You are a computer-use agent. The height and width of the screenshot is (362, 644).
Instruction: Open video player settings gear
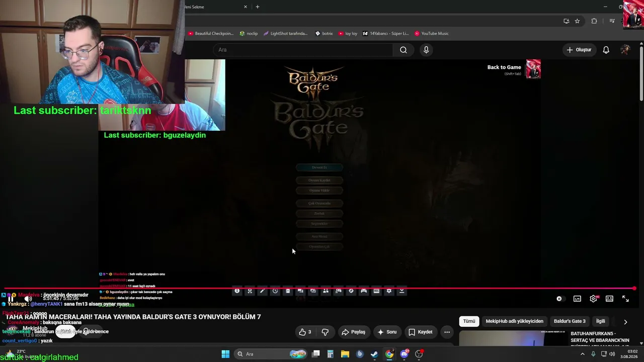point(594,299)
